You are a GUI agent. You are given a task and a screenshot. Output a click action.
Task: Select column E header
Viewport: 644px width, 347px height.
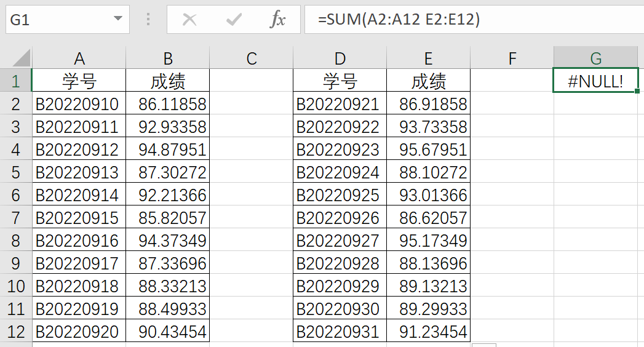pyautogui.click(x=428, y=58)
